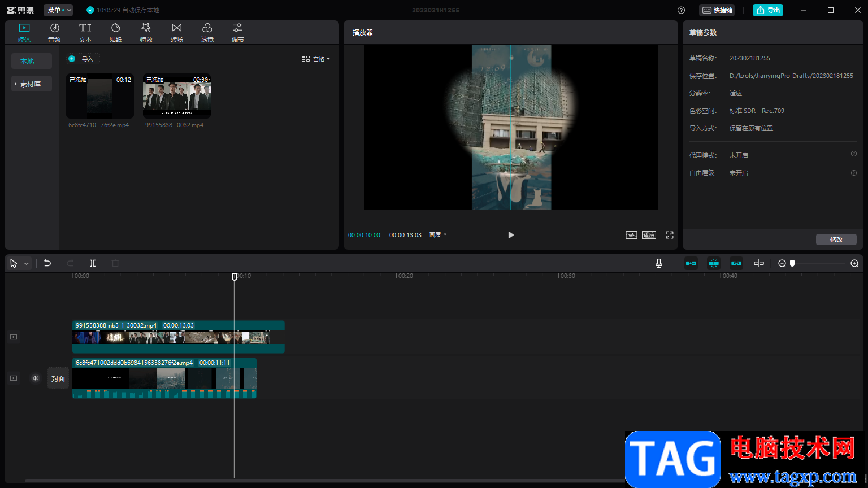
Task: Click the 自由层级 help icon
Action: pyautogui.click(x=853, y=173)
